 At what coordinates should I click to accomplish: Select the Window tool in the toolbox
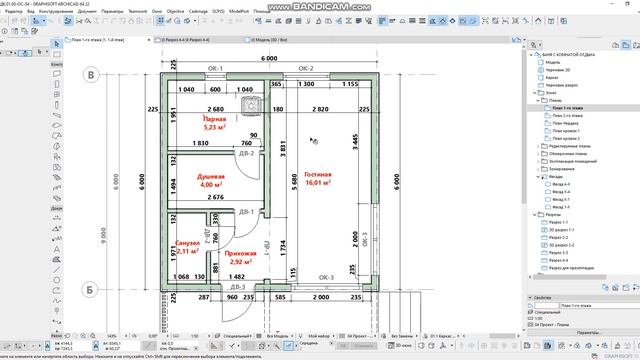click(x=57, y=94)
